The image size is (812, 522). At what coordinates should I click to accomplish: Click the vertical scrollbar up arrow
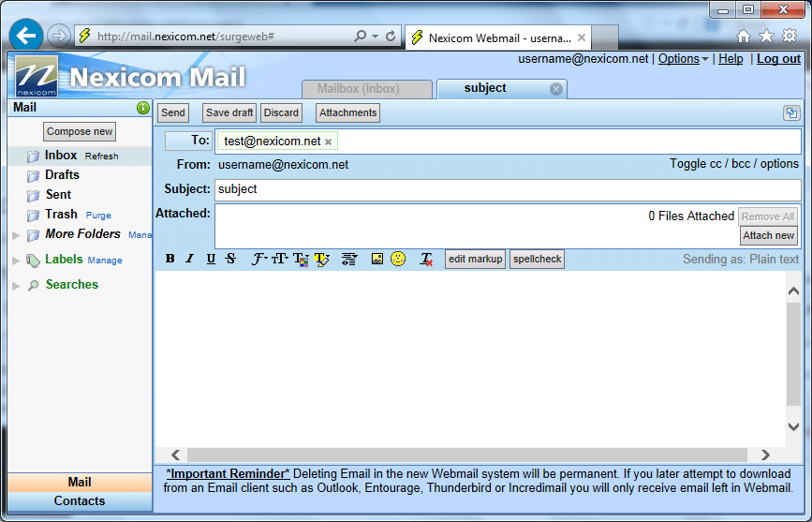(x=793, y=291)
